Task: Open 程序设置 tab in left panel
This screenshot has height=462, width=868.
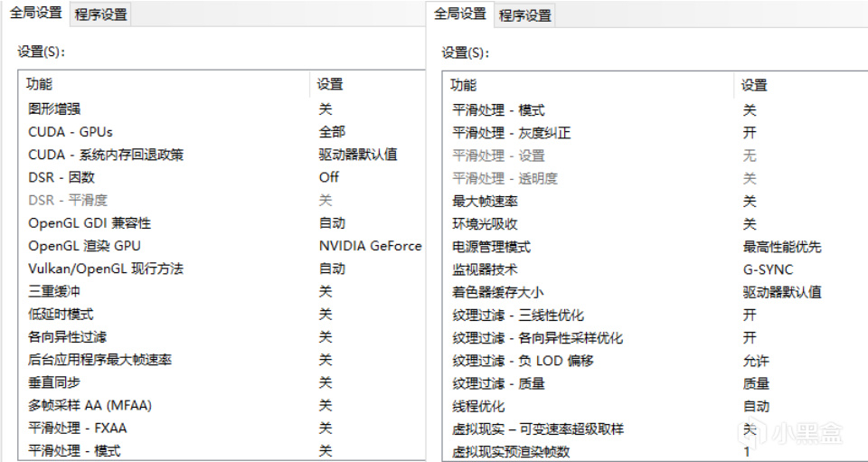Action: (x=100, y=14)
